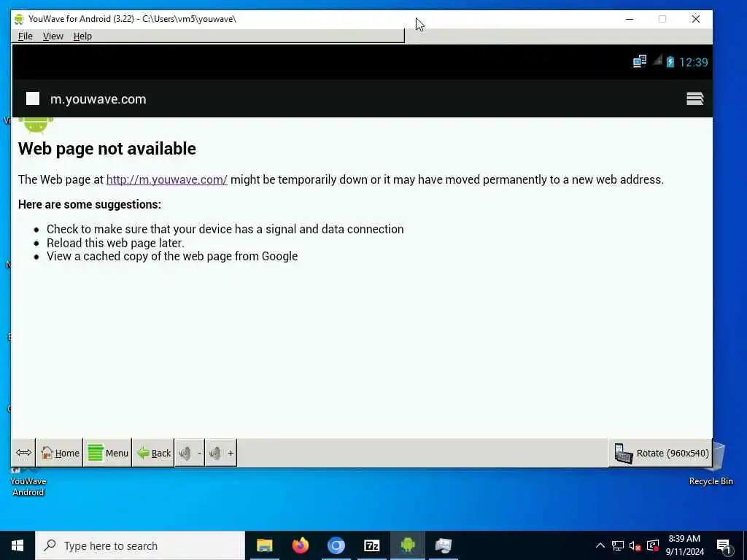Follow the http://m.youwave.com/ link

point(167,179)
